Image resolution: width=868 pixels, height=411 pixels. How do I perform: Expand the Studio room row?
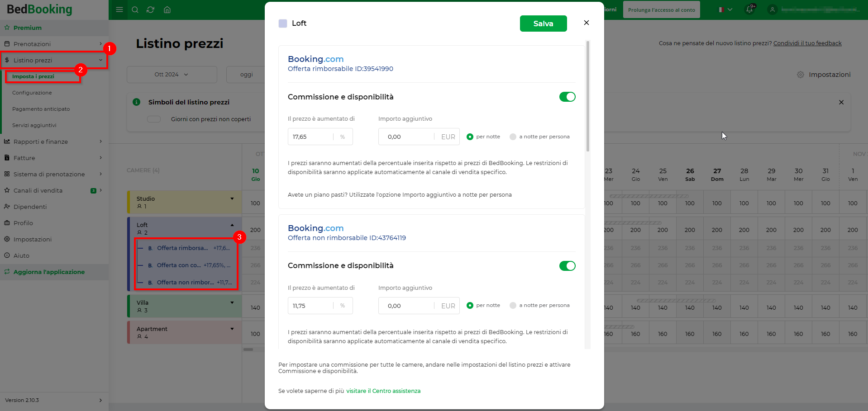pyautogui.click(x=232, y=198)
